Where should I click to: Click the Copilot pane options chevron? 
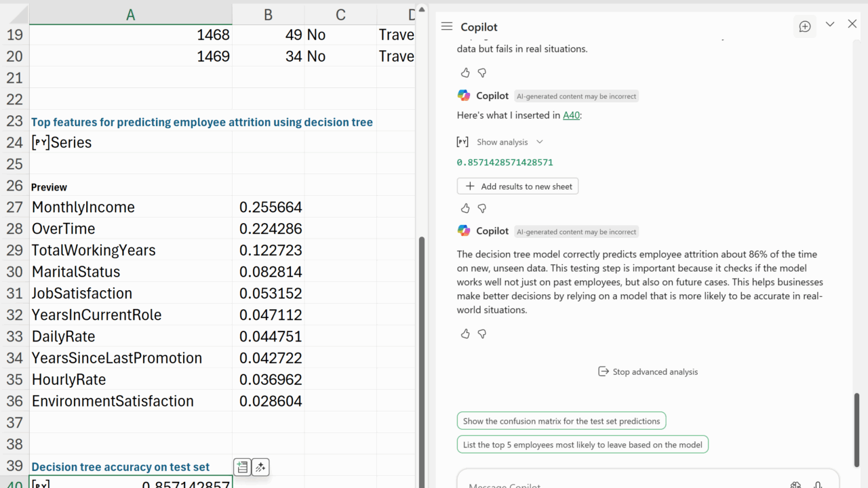pos(830,24)
